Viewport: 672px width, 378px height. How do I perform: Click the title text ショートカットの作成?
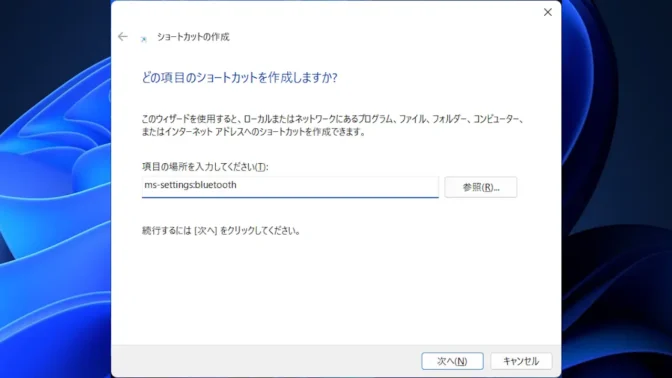[193, 37]
